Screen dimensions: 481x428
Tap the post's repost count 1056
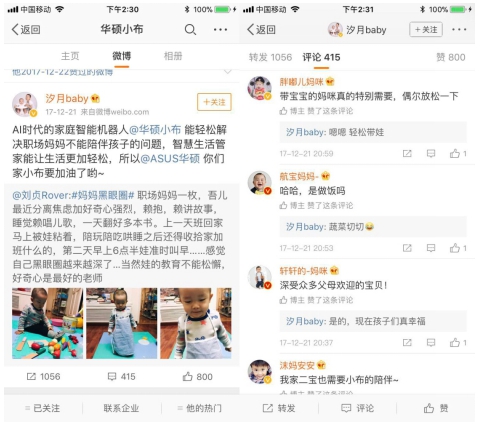pyautogui.click(x=44, y=377)
